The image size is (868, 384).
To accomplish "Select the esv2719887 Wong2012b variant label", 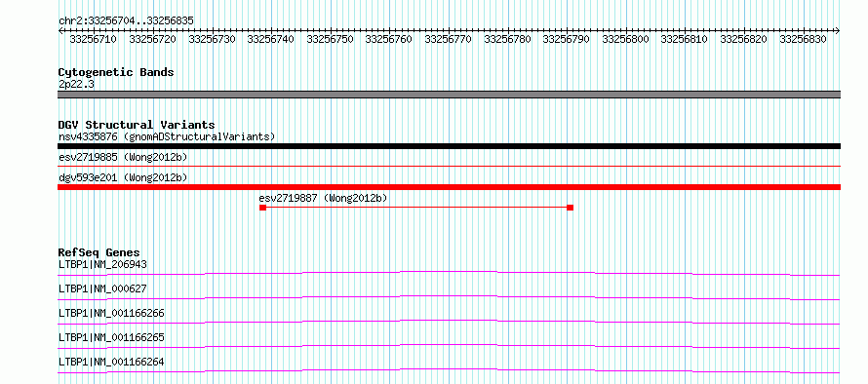I will point(323,198).
